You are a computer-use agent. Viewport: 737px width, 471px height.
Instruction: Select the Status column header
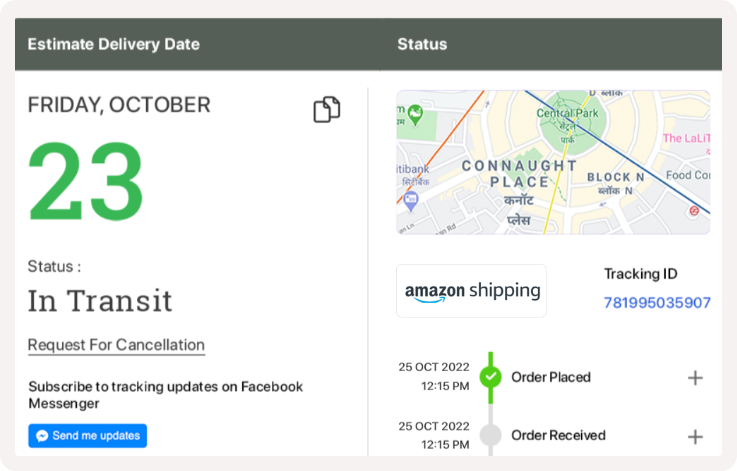click(x=422, y=44)
